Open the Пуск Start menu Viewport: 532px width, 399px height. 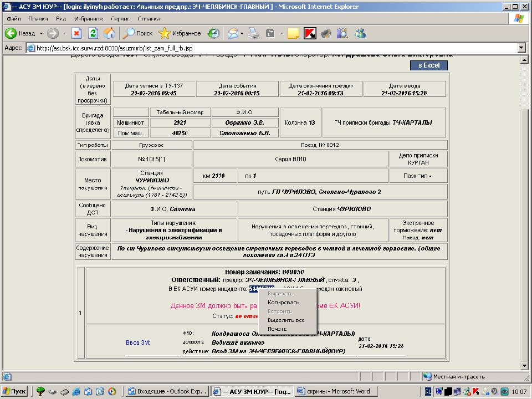coord(14,391)
